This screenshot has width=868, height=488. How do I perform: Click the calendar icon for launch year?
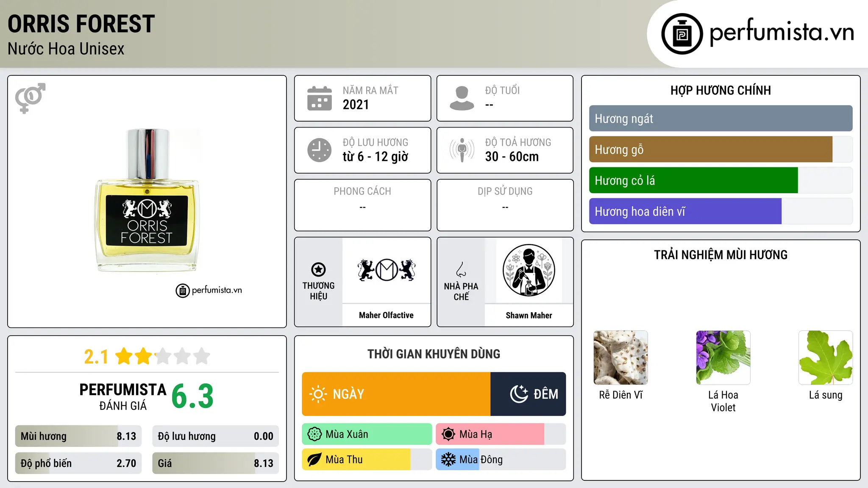pos(320,98)
